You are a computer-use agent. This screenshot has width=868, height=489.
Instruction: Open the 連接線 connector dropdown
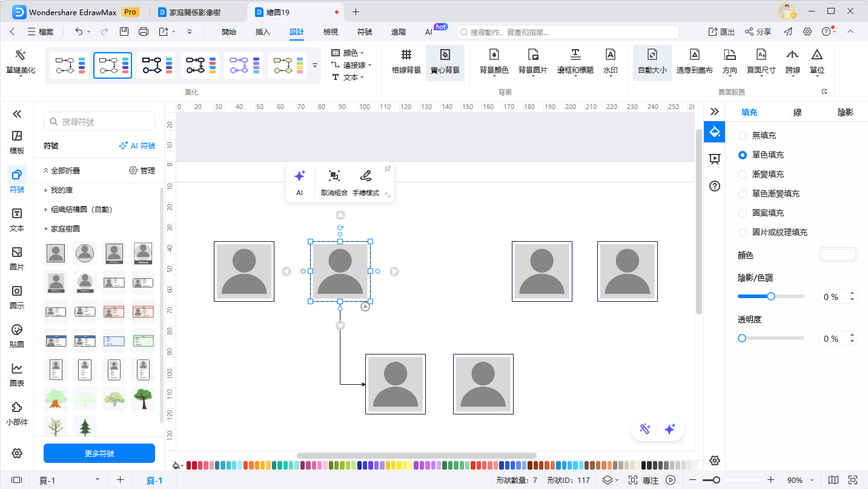pyautogui.click(x=351, y=65)
